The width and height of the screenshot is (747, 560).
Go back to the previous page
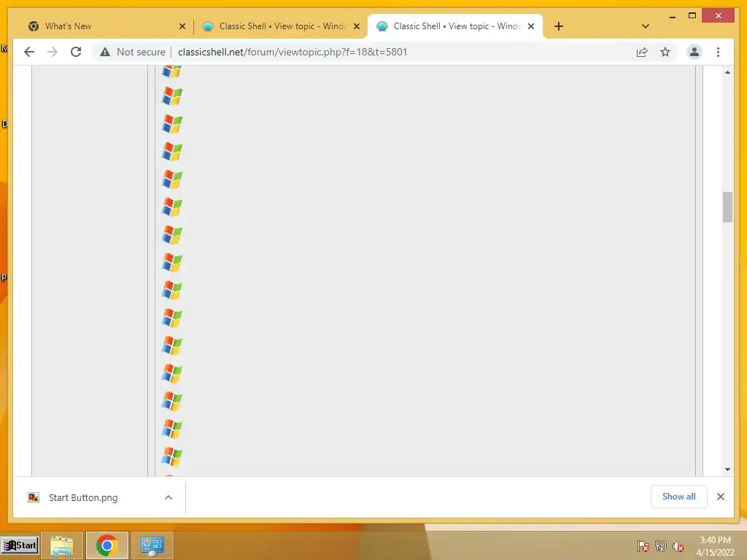(29, 52)
